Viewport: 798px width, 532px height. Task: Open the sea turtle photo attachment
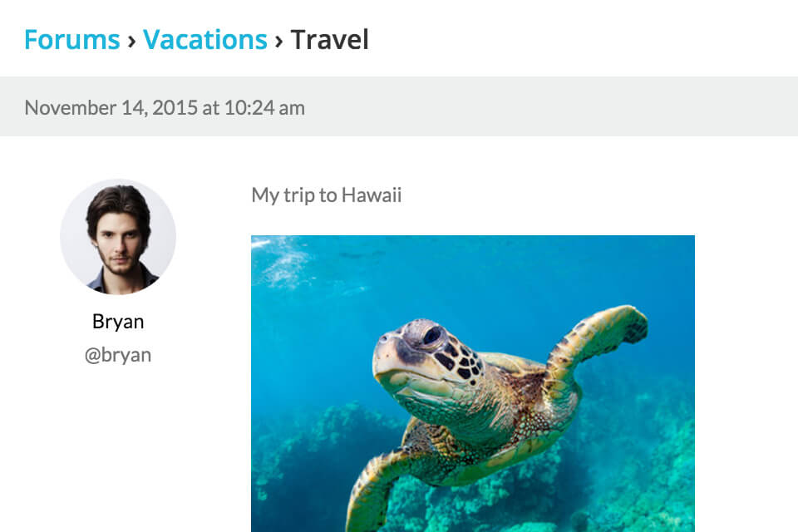click(472, 382)
